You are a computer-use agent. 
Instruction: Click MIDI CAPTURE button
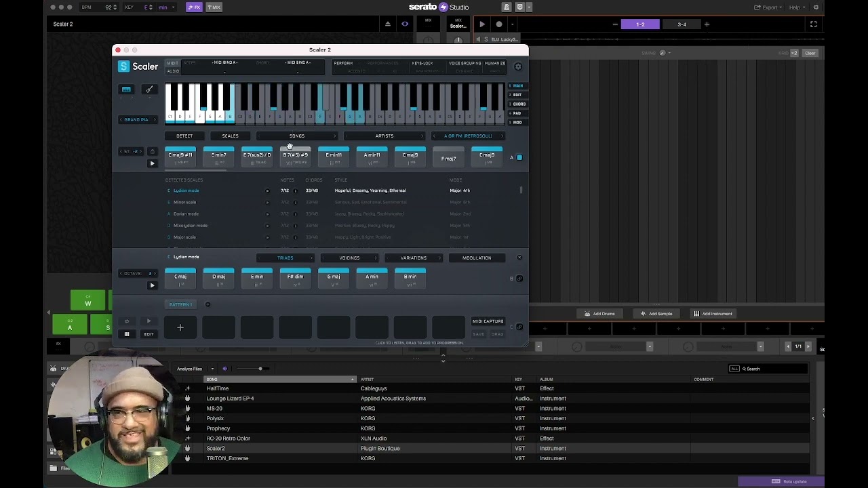[488, 321]
